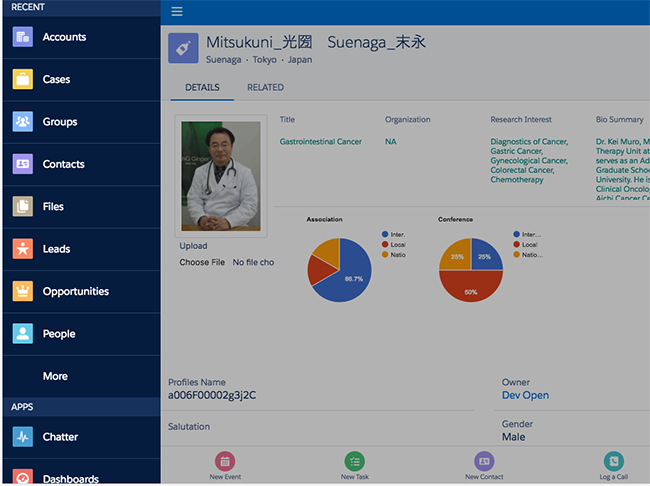Open Dashboards from Apps list
This screenshot has height=486, width=650.
coord(81,477)
